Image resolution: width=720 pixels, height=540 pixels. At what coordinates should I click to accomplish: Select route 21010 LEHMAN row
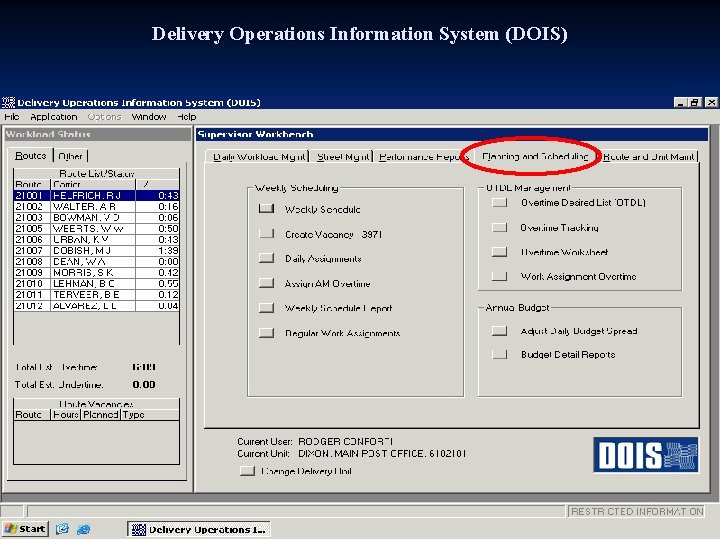(96, 283)
